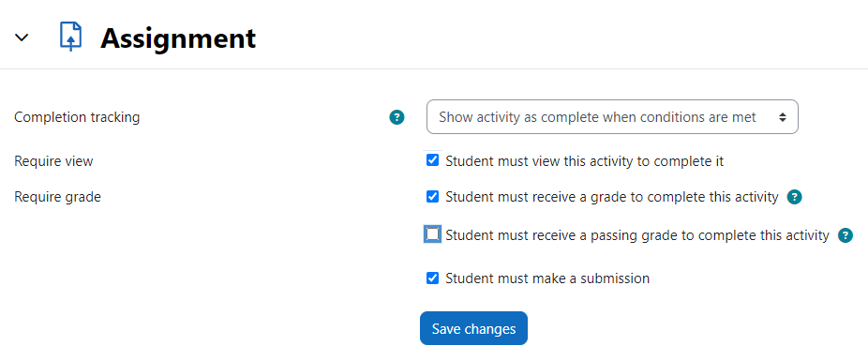Open help icon for Completion tracking

click(397, 117)
